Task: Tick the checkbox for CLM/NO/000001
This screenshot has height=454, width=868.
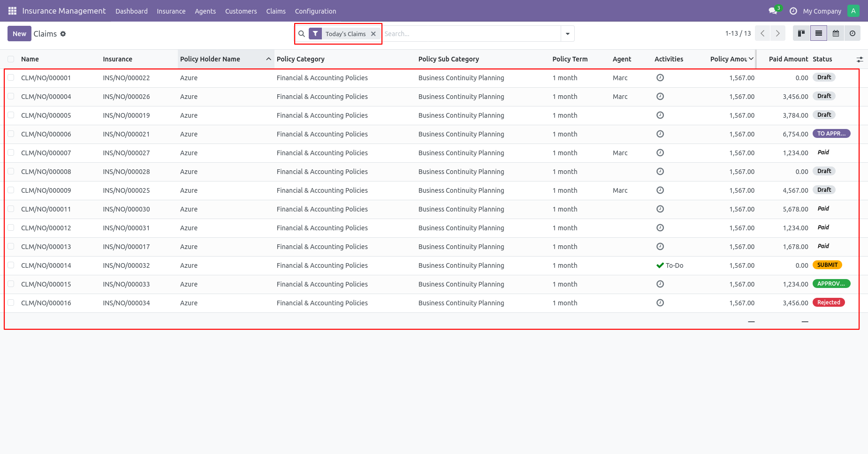Action: pyautogui.click(x=11, y=78)
